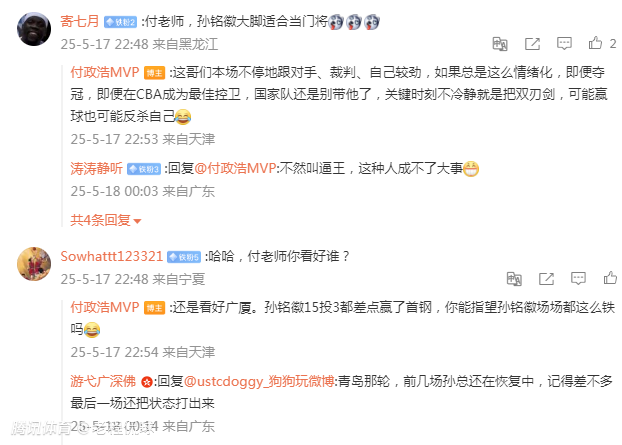This screenshot has height=445, width=622.
Task: Click @ustcdoggy_狗狗玩微博 mention link
Action: [x=259, y=381]
